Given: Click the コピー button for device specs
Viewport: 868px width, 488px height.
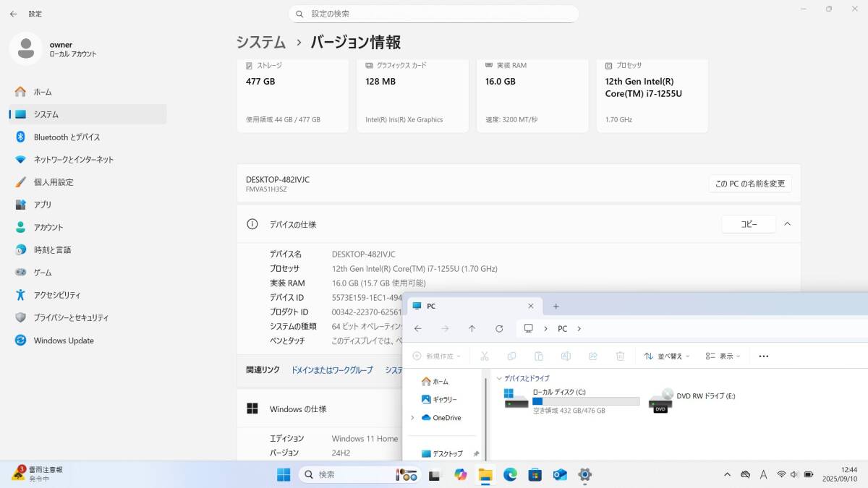Looking at the screenshot, I should tap(749, 224).
